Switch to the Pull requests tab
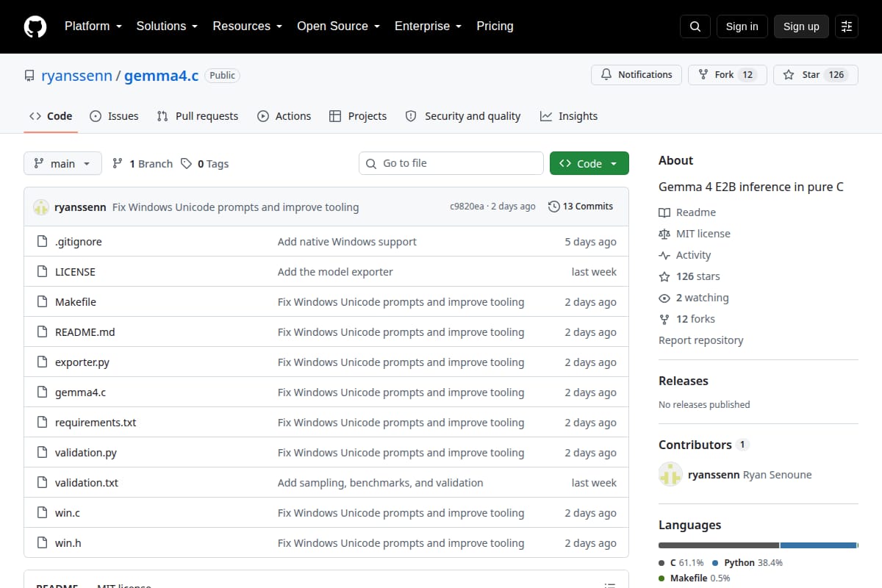This screenshot has height=588, width=882. coord(198,116)
